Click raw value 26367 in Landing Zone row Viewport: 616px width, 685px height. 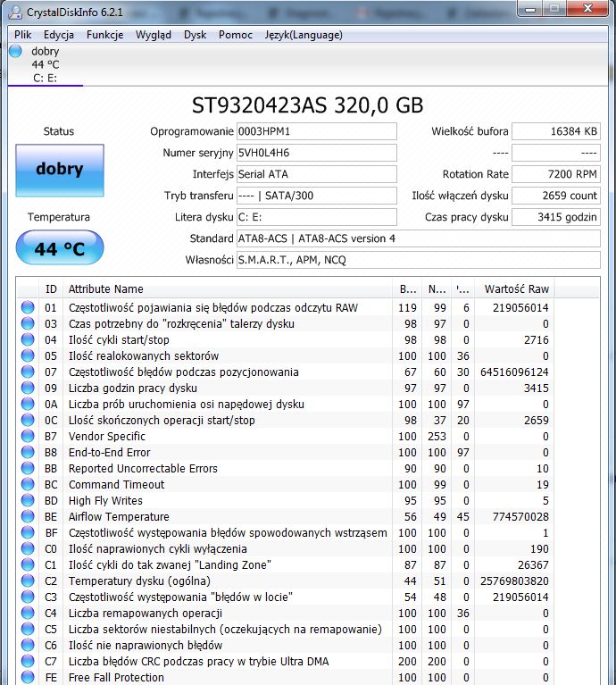pyautogui.click(x=533, y=564)
